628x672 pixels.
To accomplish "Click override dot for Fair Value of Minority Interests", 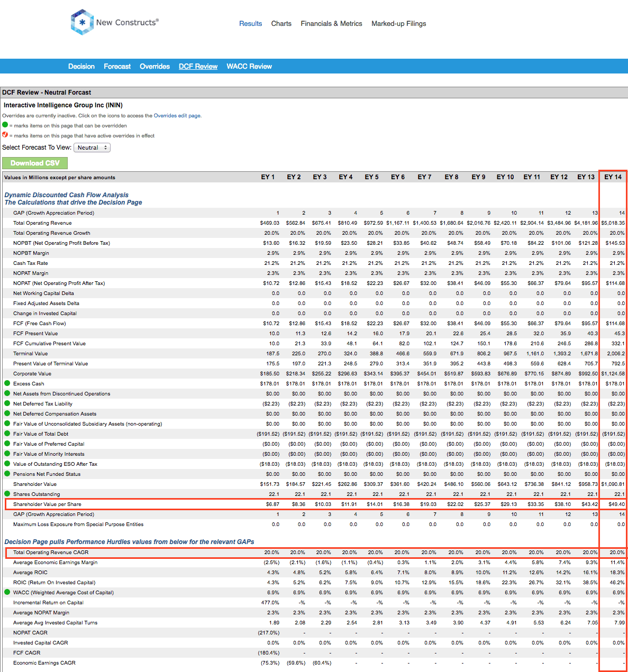I will click(7, 454).
